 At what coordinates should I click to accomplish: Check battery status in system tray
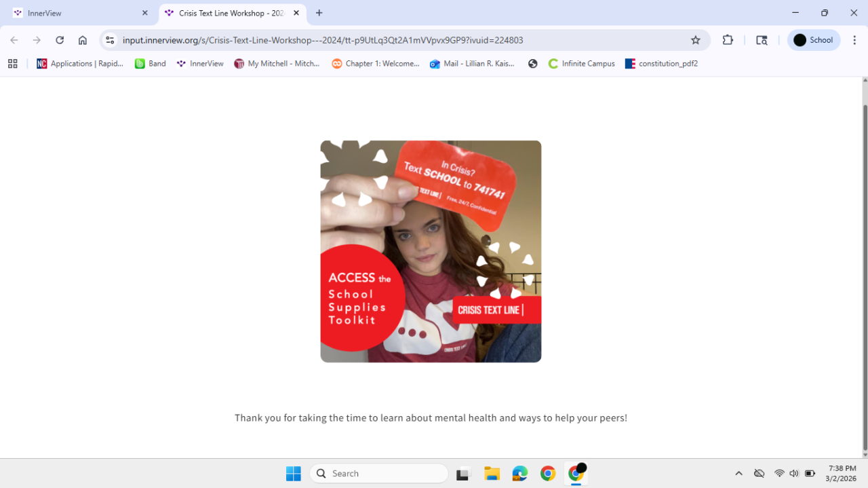tap(810, 474)
